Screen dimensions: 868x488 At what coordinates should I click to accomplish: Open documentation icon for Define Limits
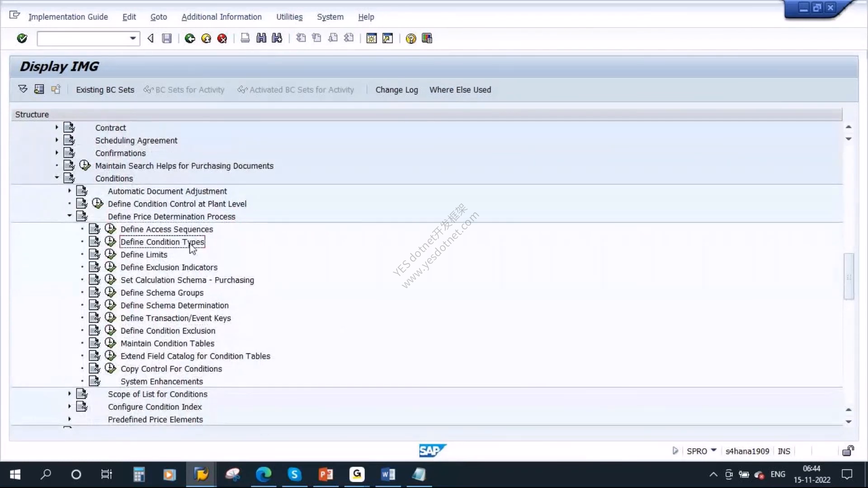pyautogui.click(x=94, y=254)
